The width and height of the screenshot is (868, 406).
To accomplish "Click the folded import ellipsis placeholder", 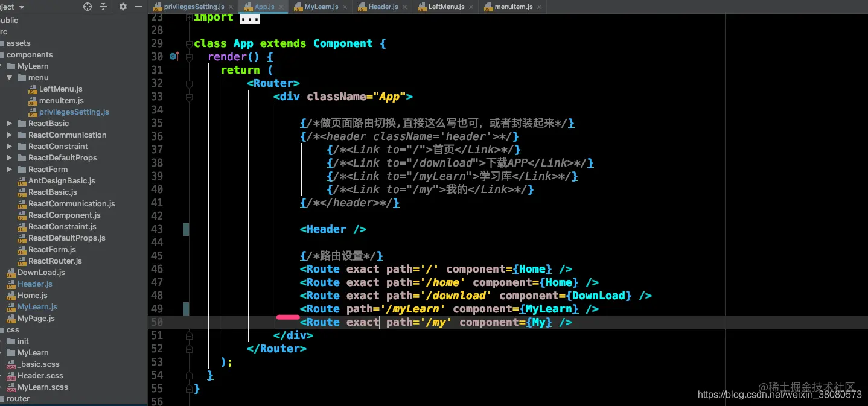I will (250, 18).
